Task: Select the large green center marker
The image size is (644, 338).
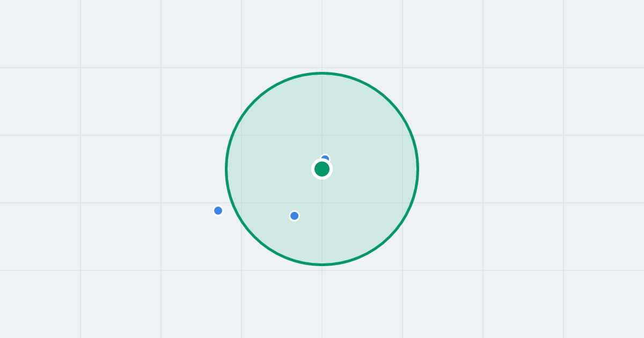Action: (322, 169)
